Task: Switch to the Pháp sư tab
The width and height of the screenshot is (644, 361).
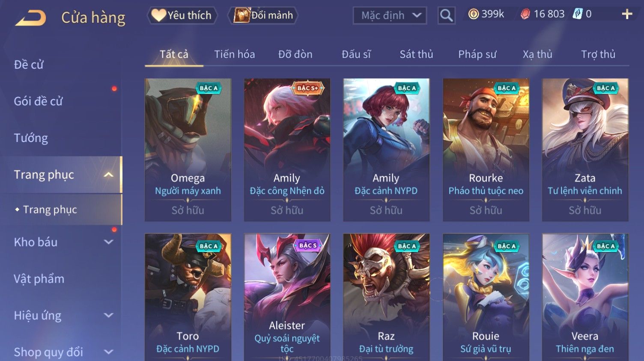Action: tap(477, 54)
